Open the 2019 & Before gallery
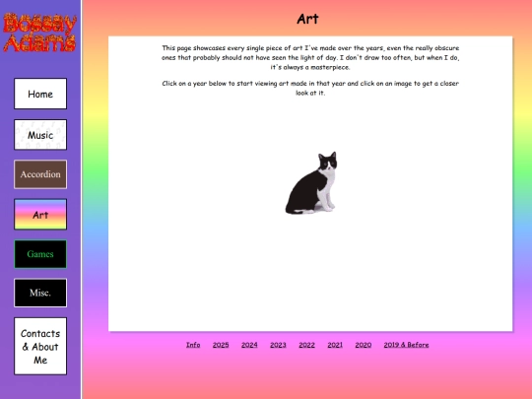Screen dimensions: 532x399 pos(406,345)
